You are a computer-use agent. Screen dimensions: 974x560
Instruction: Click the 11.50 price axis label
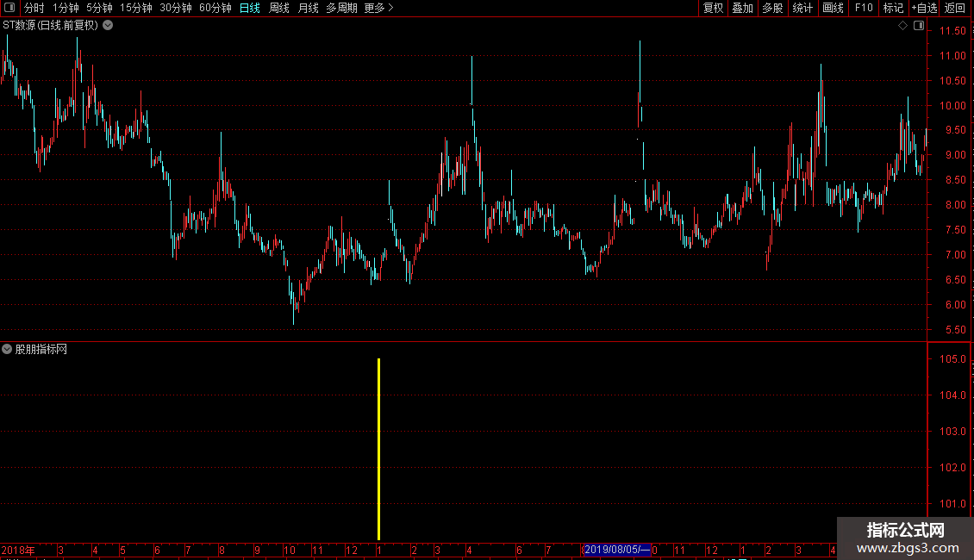952,30
